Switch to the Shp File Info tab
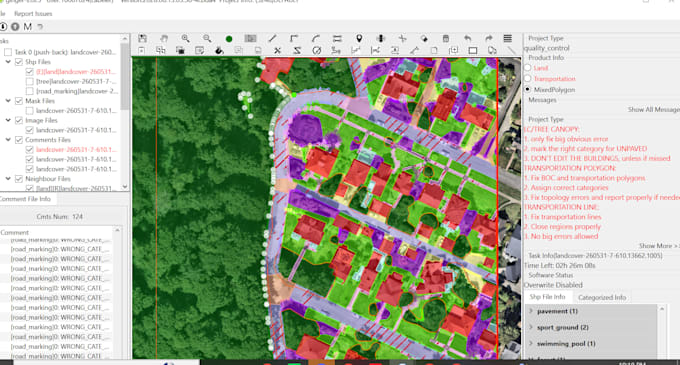The height and width of the screenshot is (365, 680). (547, 297)
